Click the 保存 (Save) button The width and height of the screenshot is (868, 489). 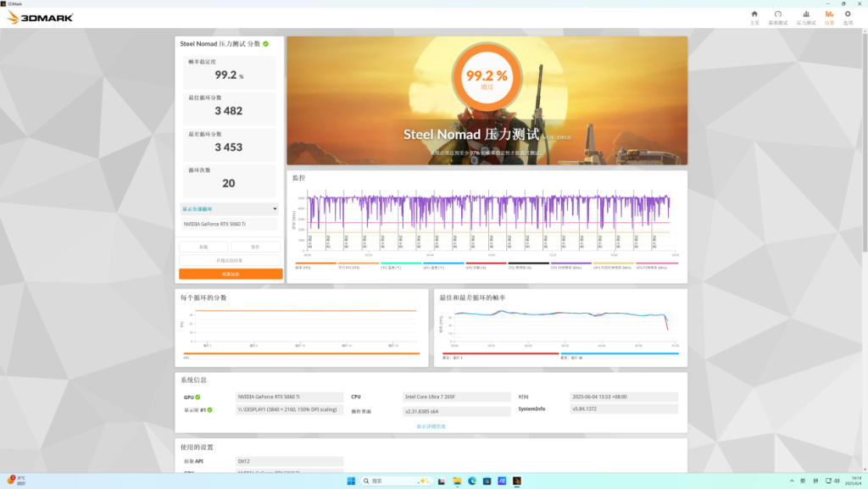click(255, 247)
